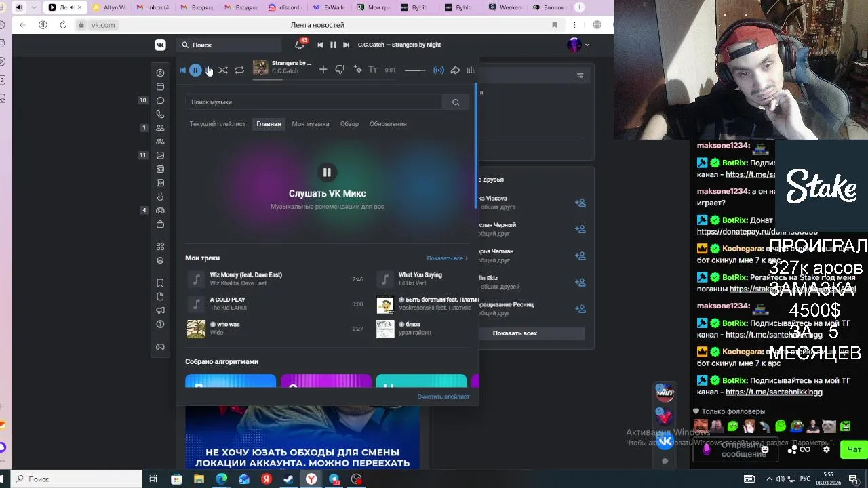This screenshot has width=868, height=488.
Task: Go to previous track in player panel
Action: [182, 70]
